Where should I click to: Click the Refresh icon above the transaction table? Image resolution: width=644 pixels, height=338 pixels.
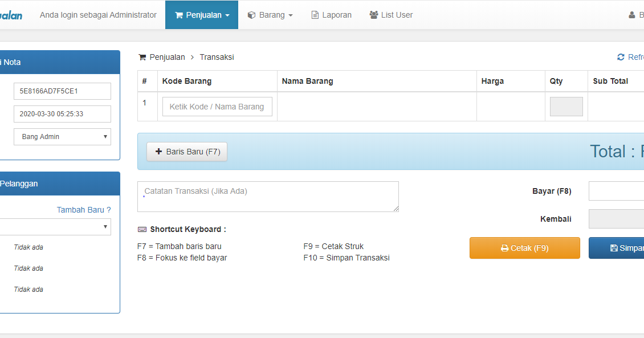click(x=621, y=56)
